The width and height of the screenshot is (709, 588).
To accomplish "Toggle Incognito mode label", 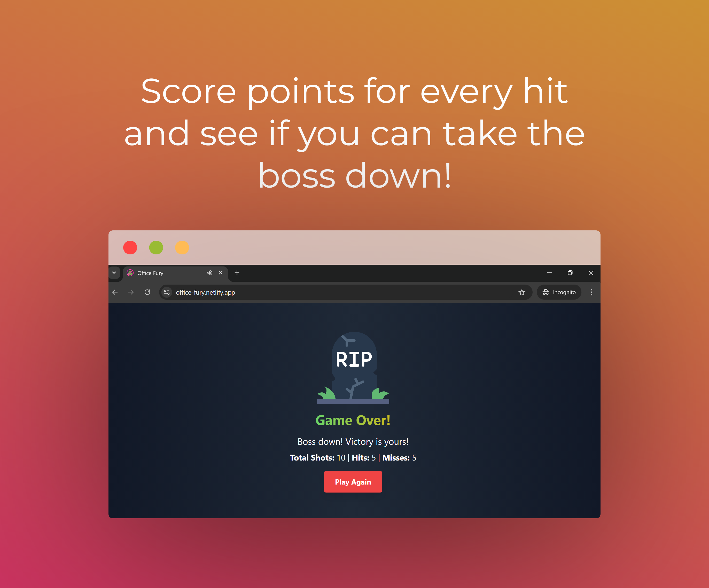I will coord(559,293).
